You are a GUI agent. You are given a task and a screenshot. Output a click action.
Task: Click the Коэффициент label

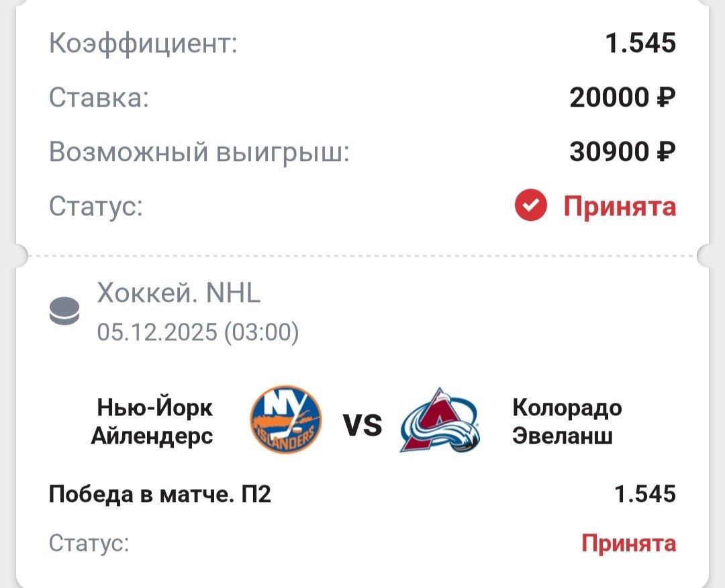coord(143,45)
